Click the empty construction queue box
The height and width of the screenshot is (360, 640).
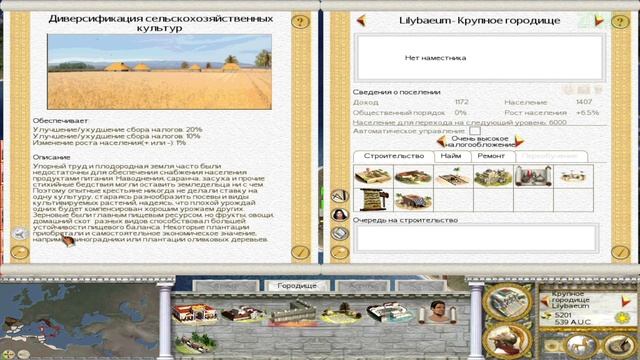click(476, 238)
